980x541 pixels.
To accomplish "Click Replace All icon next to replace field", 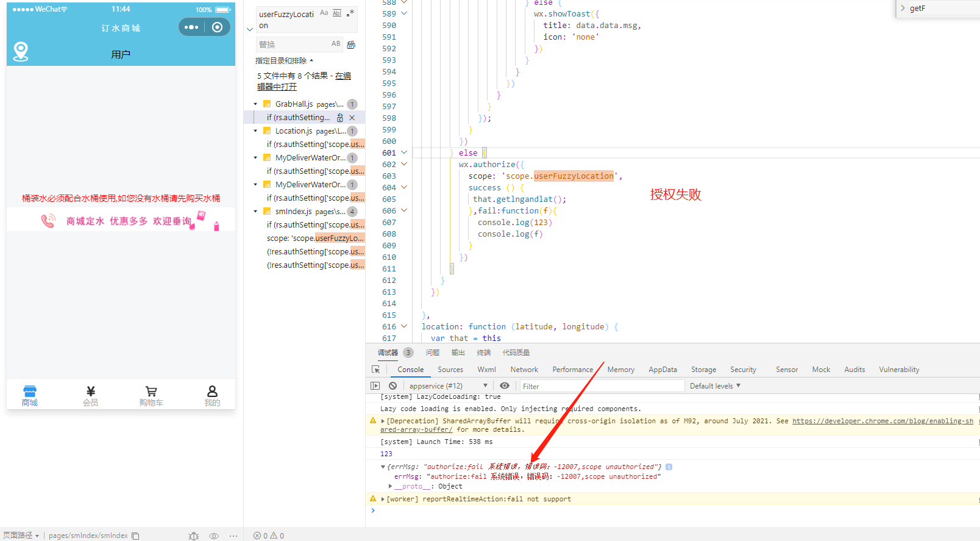I will tap(351, 45).
